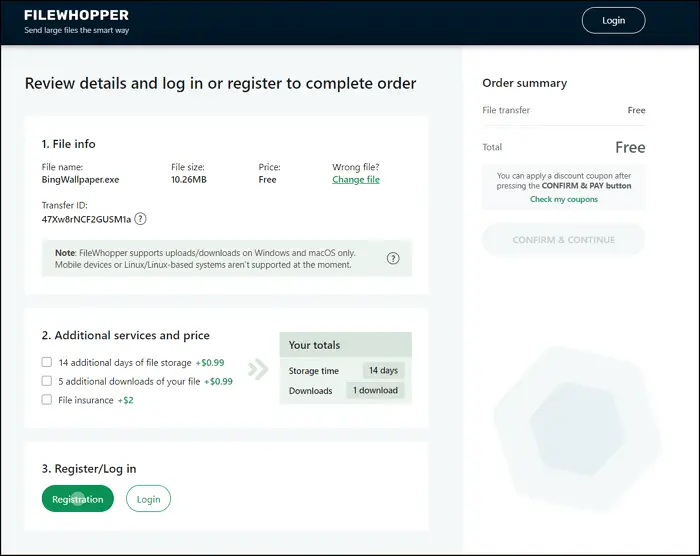
Task: Check 5 additional downloads of your file
Action: pos(46,381)
